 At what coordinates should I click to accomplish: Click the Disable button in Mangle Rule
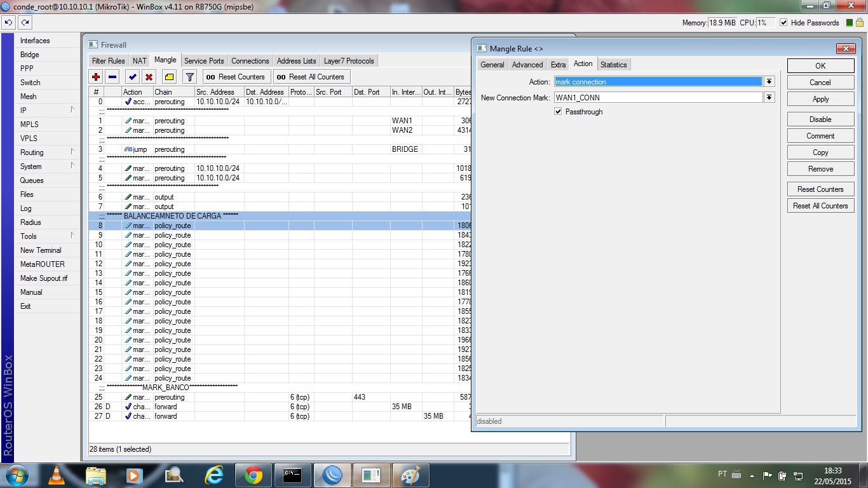[820, 119]
